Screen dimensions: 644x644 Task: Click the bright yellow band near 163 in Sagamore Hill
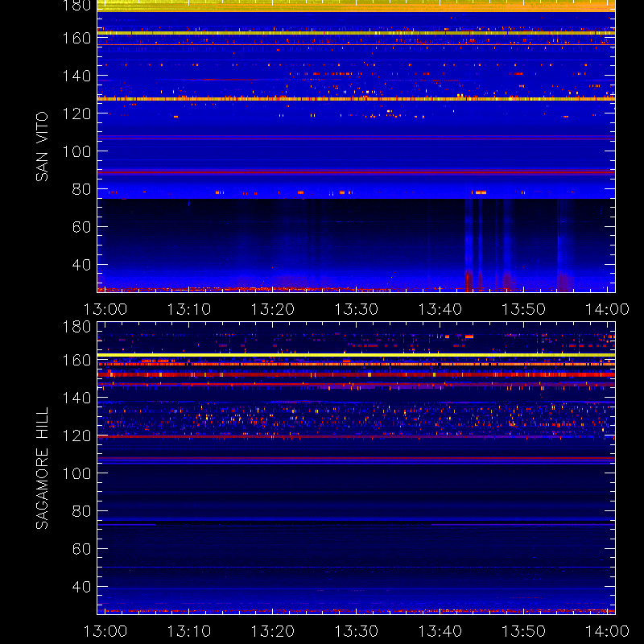[356, 355]
